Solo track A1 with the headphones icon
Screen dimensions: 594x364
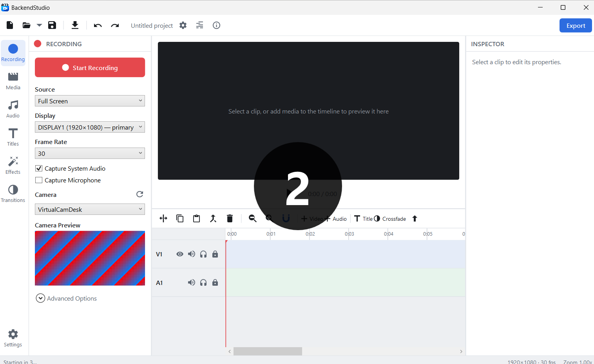(x=203, y=283)
